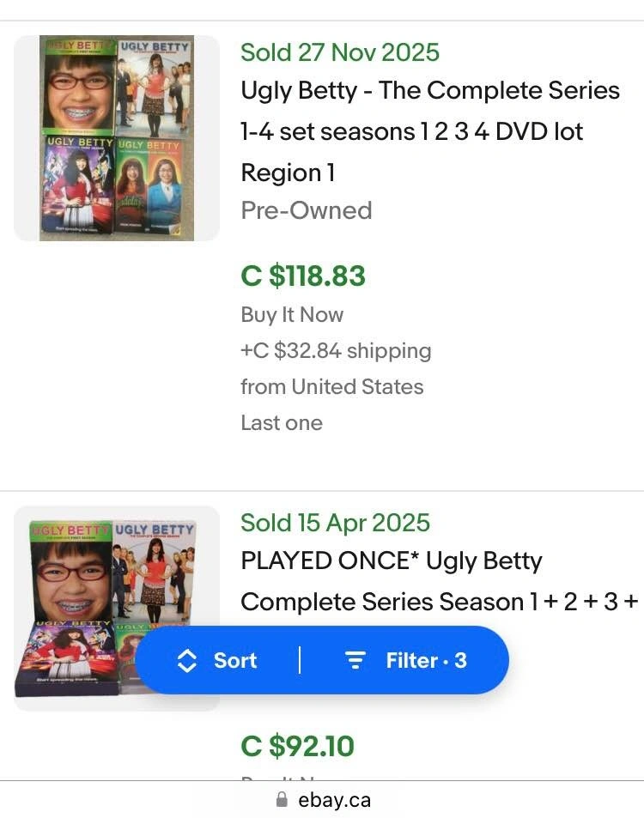This screenshot has height=818, width=644.
Task: Tap the C $118.83 price
Action: click(x=303, y=276)
